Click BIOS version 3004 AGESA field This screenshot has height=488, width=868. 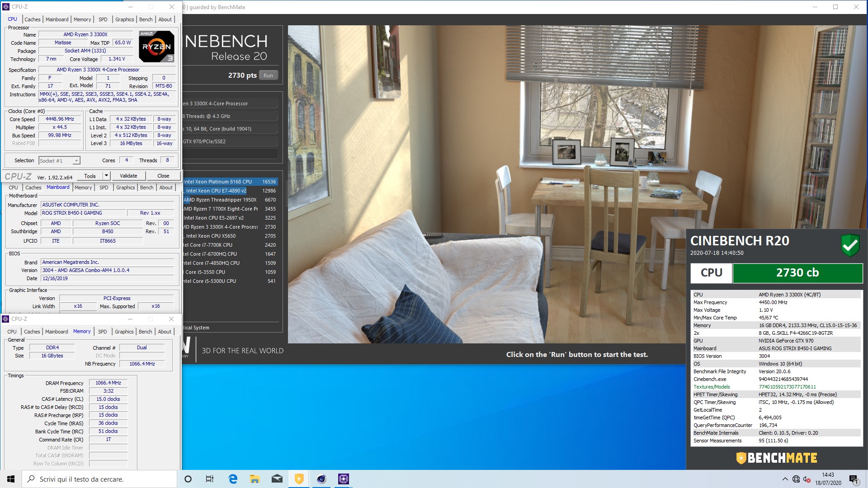107,270
